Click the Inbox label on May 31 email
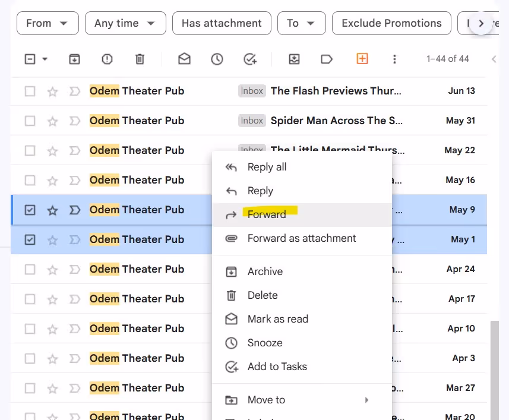This screenshot has height=420, width=509. [x=252, y=121]
